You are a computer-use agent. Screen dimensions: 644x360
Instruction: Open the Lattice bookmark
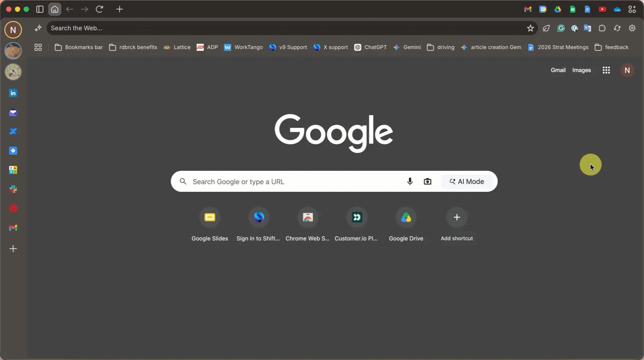[177, 47]
